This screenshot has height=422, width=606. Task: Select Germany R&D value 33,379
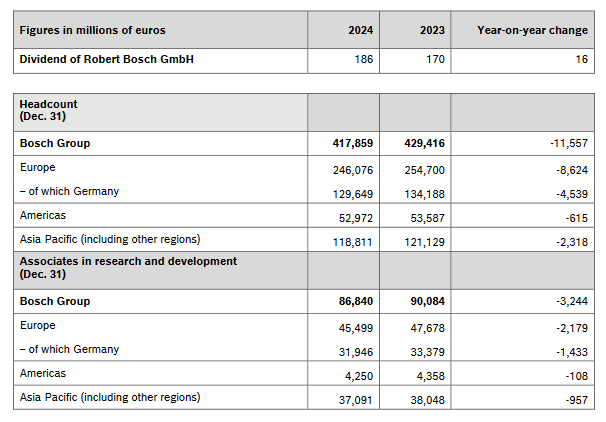[428, 352]
